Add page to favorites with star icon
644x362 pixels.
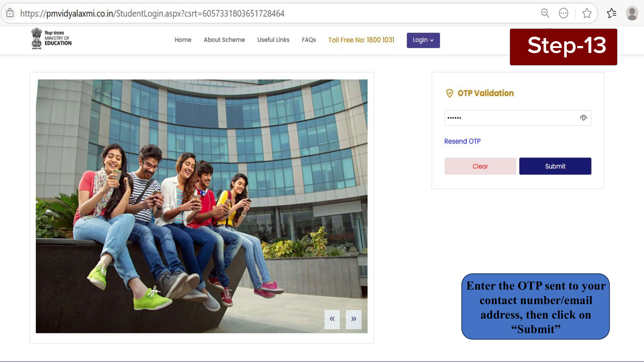coord(587,13)
